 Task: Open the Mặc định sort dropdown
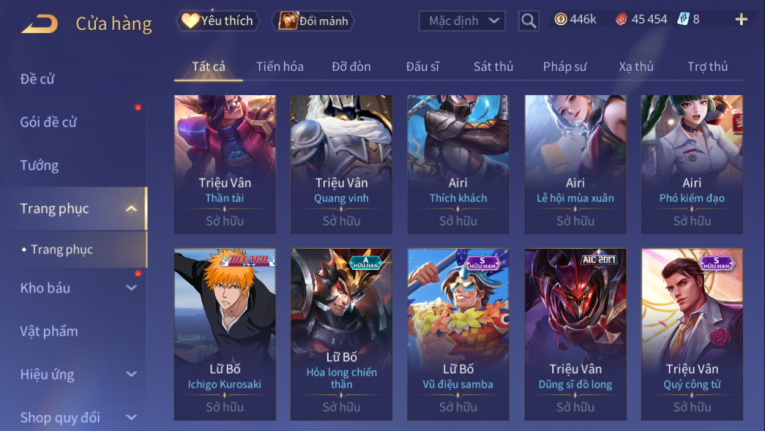click(x=462, y=21)
